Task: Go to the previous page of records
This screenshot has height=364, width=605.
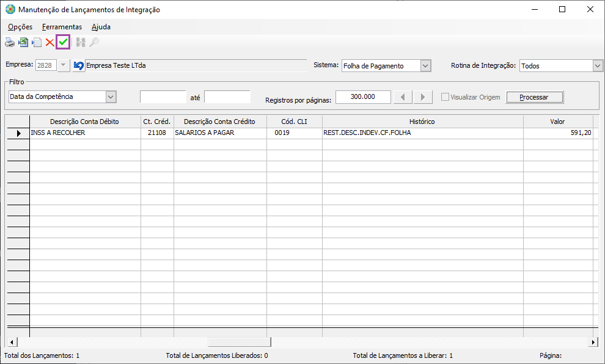Action: [x=403, y=96]
